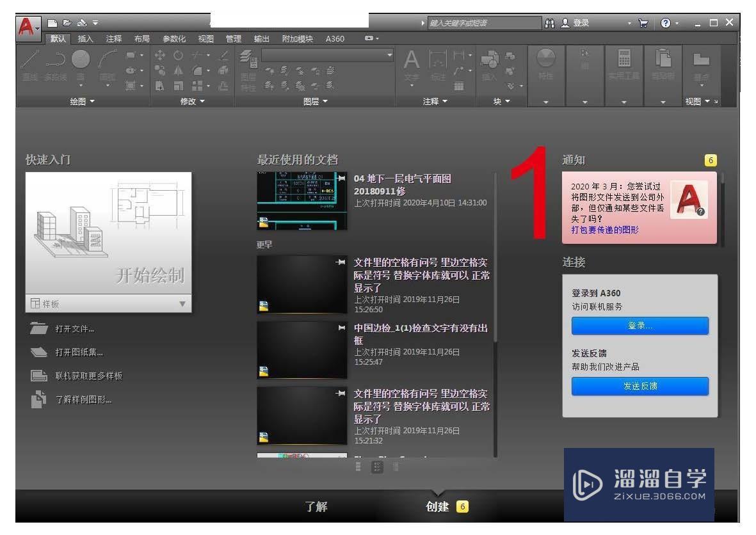Image resolution: width=756 pixels, height=535 pixels.
Task: Expand the 绘图 panel dropdown
Action: tap(82, 100)
